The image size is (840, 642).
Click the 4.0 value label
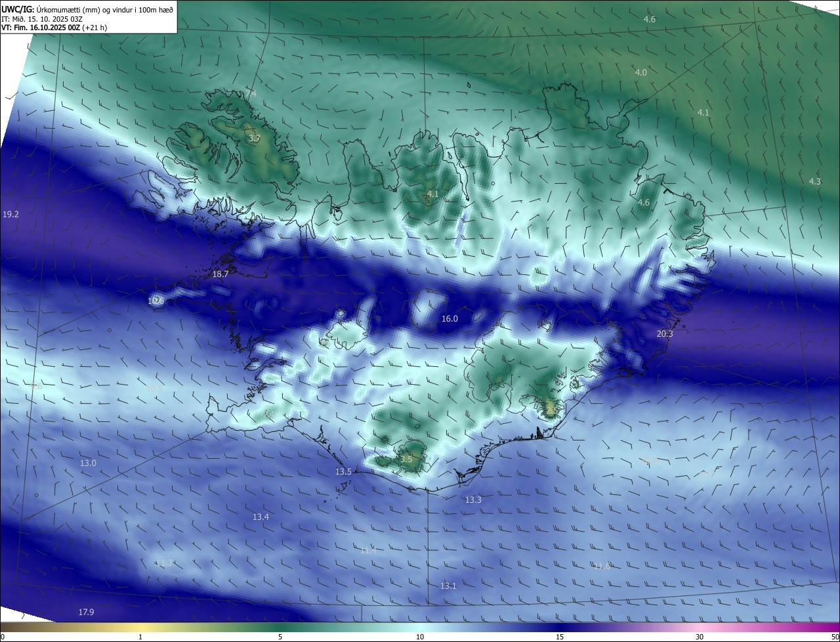click(641, 72)
